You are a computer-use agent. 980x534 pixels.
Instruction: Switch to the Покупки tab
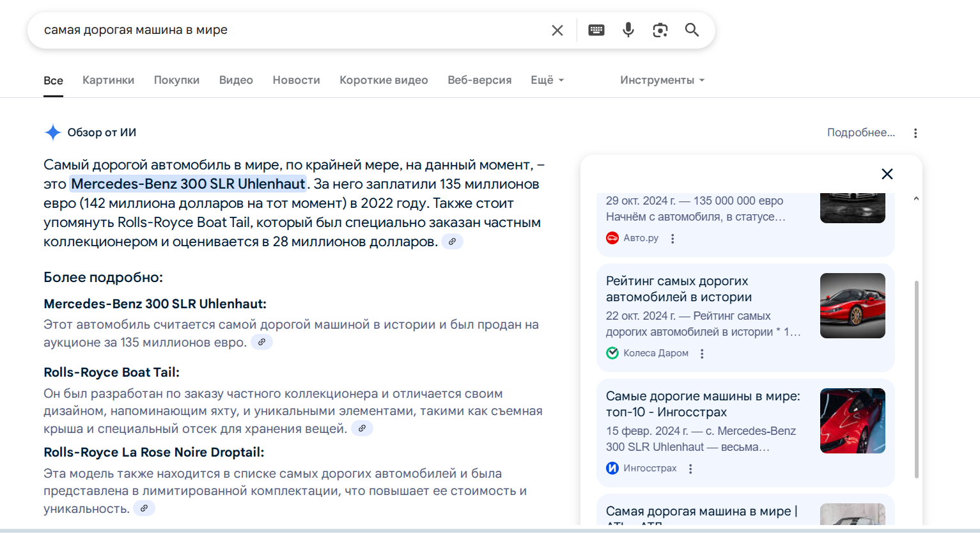pyautogui.click(x=176, y=80)
